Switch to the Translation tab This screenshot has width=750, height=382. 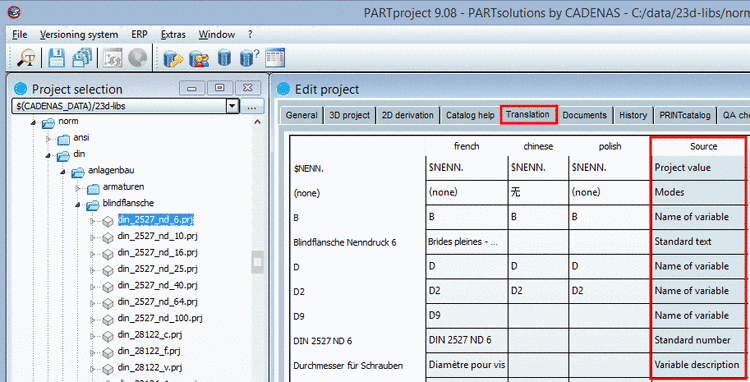pyautogui.click(x=528, y=115)
